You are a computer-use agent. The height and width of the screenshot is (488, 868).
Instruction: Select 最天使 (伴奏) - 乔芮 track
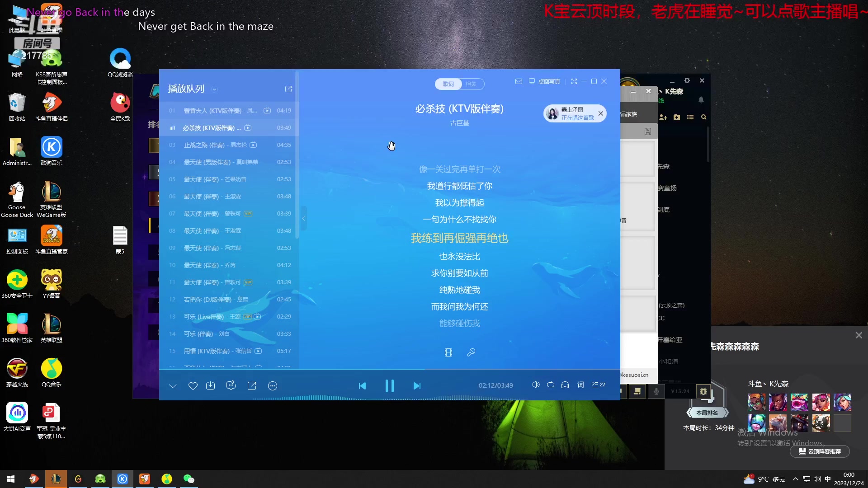pyautogui.click(x=228, y=265)
